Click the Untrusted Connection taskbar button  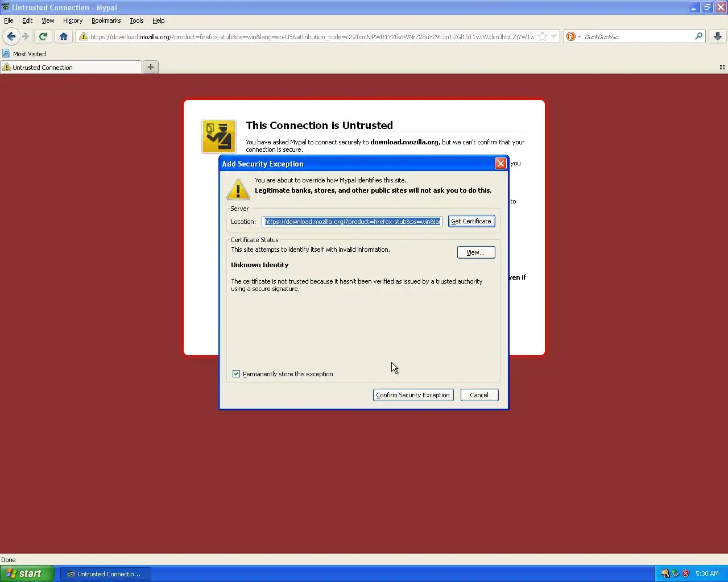click(x=106, y=573)
